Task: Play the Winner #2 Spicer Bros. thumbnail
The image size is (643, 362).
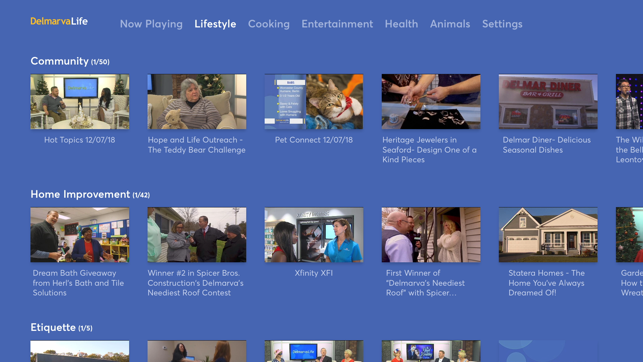Action: tap(197, 235)
